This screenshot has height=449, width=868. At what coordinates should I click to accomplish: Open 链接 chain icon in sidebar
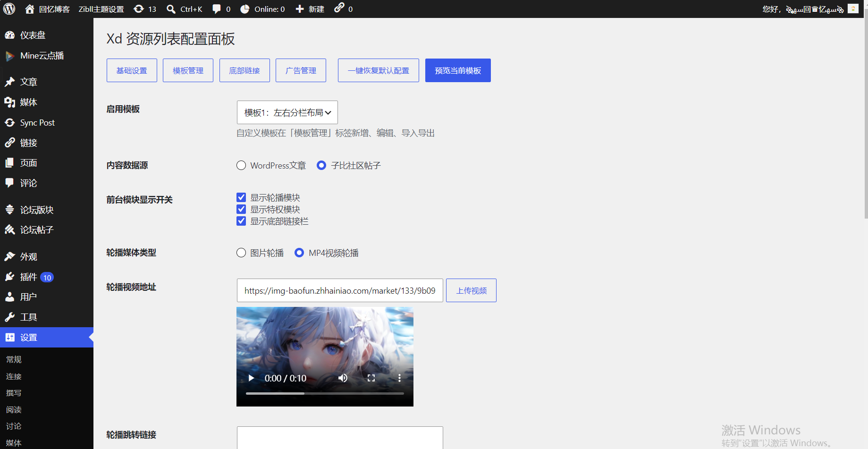coord(9,143)
